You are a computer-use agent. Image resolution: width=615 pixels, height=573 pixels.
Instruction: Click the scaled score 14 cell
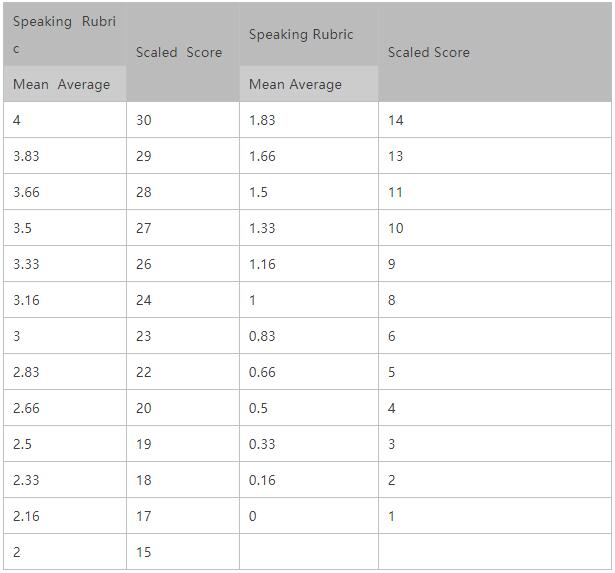pos(495,120)
